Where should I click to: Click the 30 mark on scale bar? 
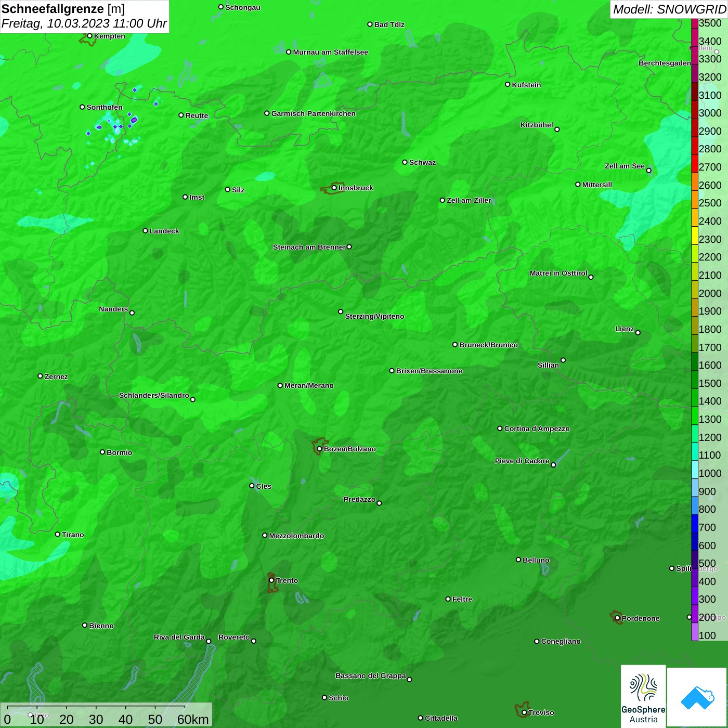tap(96, 719)
